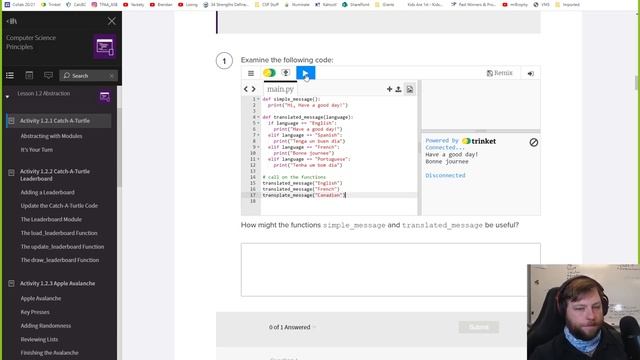Open Adding Randomness
Screen dimensions: 640x360
[x=46, y=326]
